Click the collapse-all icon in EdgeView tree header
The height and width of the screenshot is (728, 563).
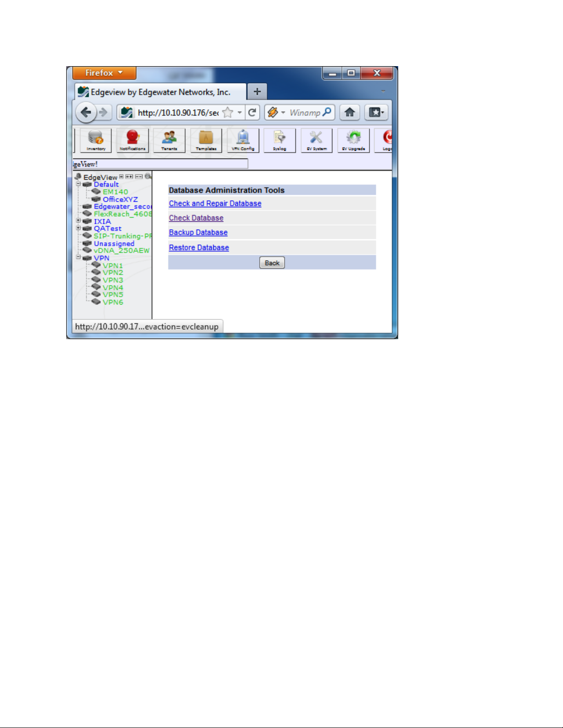coord(138,176)
